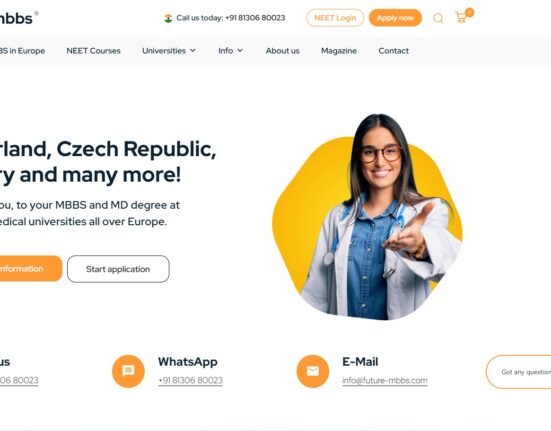Open the shopping cart icon
551x431 pixels.
coord(461,17)
